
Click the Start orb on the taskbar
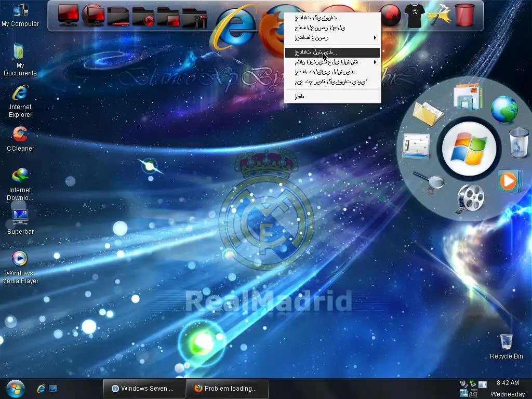pos(15,389)
